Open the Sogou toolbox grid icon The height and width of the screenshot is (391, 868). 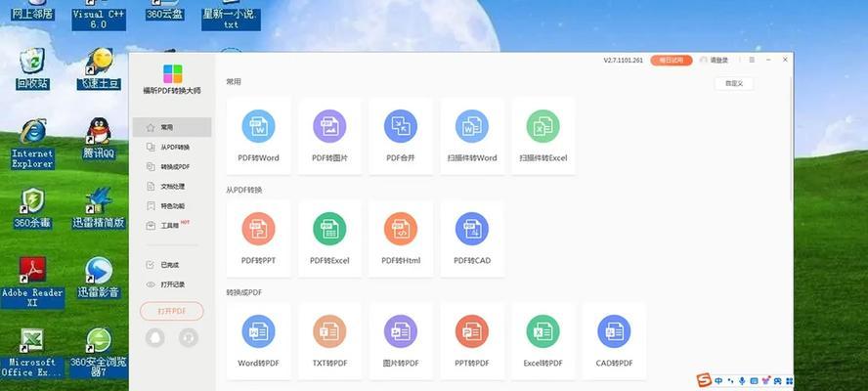790,381
